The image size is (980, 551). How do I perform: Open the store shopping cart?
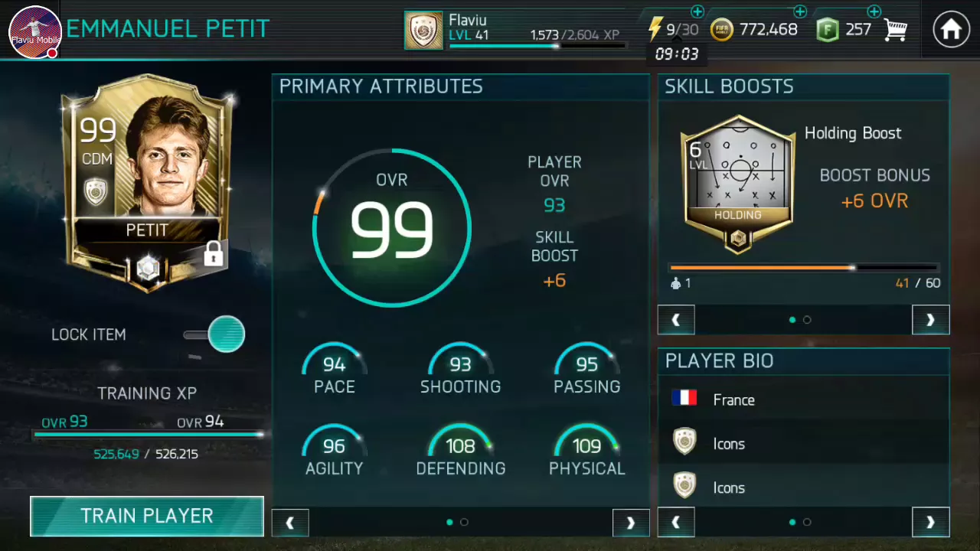coord(896,30)
